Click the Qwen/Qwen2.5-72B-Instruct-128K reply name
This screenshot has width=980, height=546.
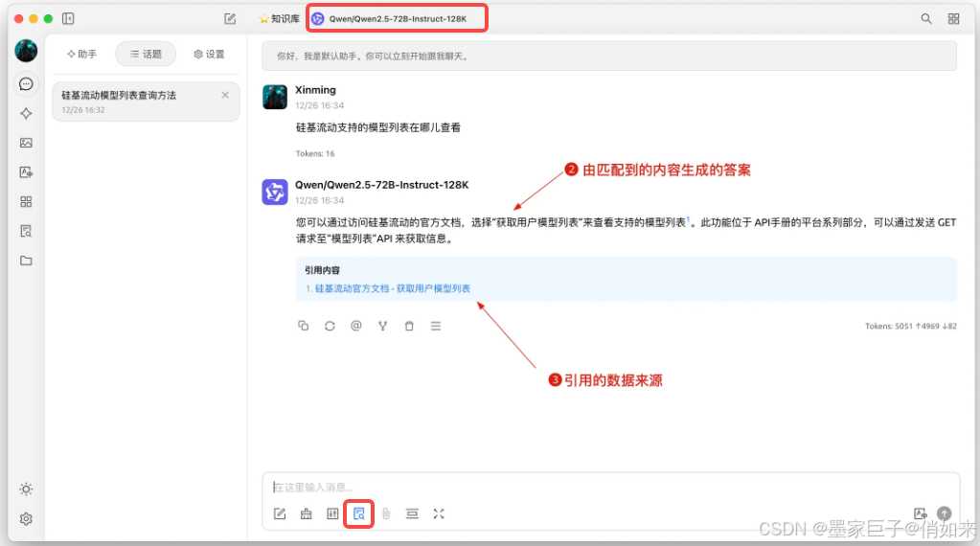pyautogui.click(x=382, y=185)
